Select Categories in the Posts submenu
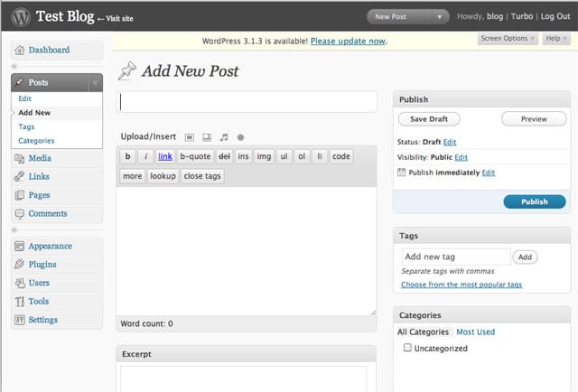Screen dimensions: 578x392 coord(36,141)
